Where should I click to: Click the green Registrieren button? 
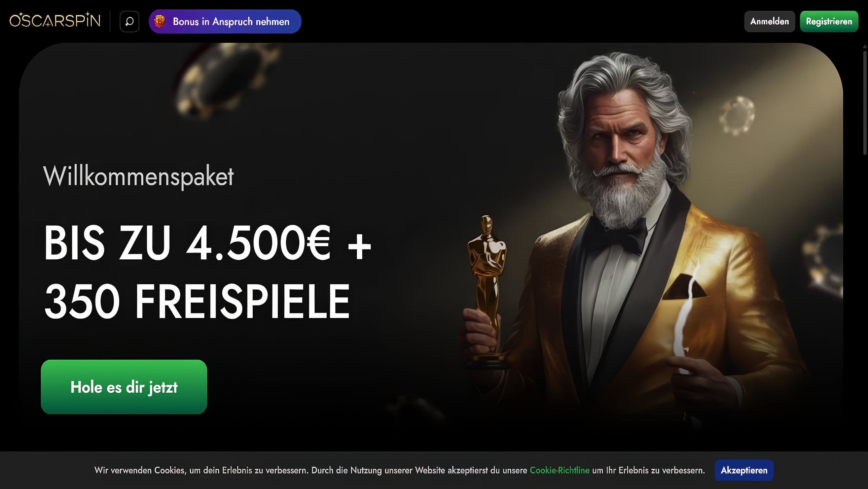(829, 21)
